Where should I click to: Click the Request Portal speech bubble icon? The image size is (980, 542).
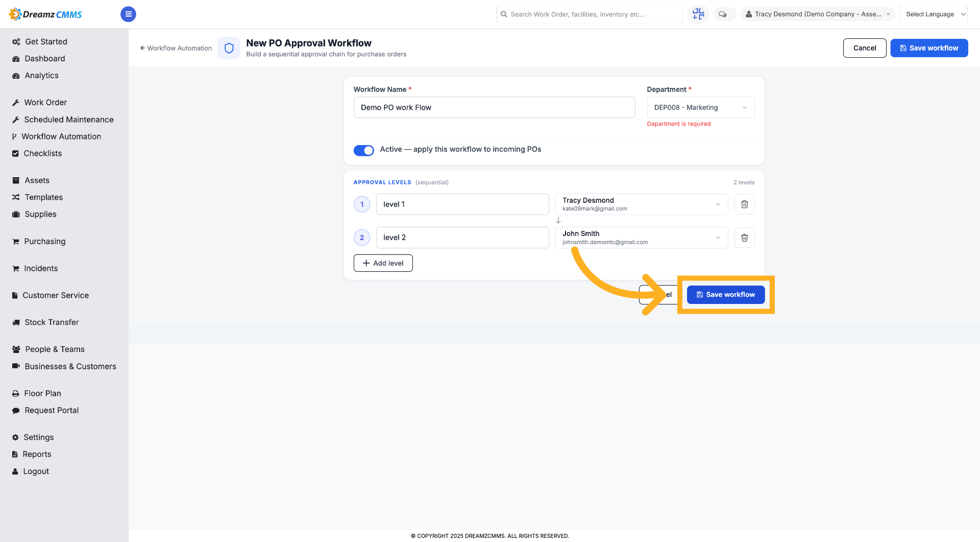(16, 410)
